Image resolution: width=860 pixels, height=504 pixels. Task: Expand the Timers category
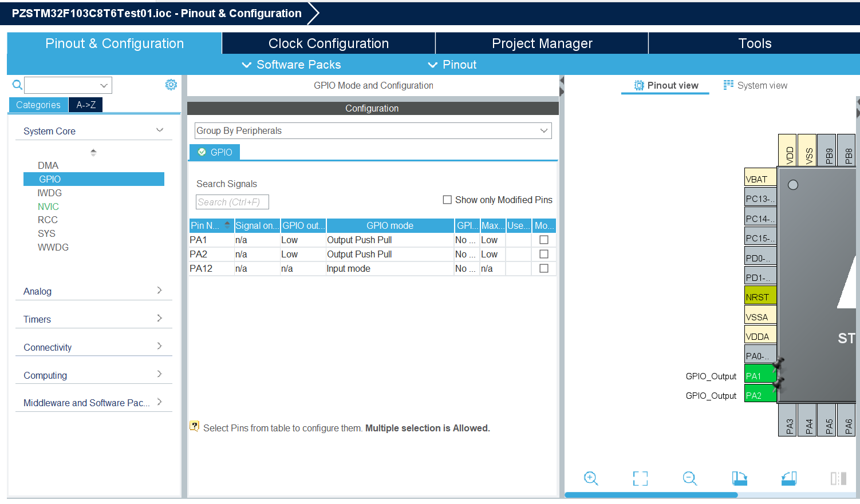tap(93, 319)
